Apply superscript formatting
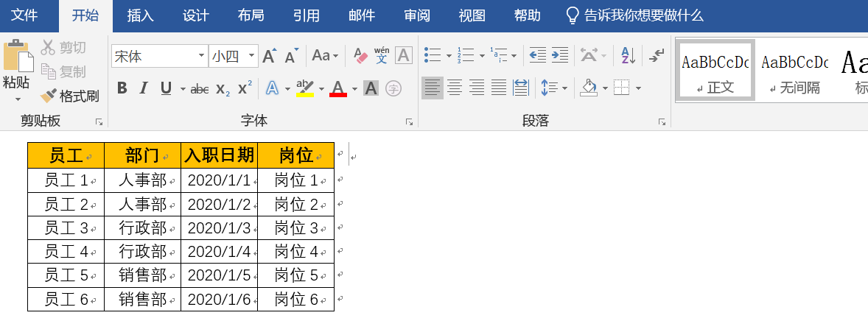 245,88
